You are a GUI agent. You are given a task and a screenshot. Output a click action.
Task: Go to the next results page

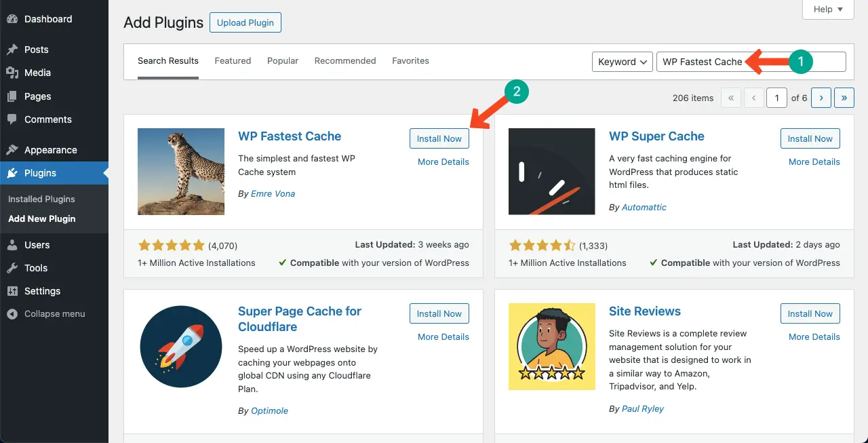tap(821, 98)
